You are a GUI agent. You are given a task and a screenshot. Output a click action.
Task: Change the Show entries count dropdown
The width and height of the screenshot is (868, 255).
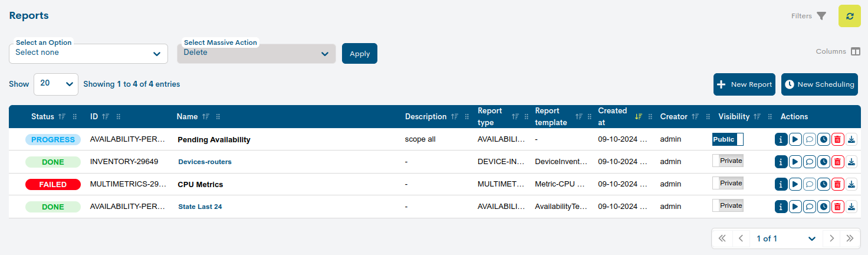[56, 84]
